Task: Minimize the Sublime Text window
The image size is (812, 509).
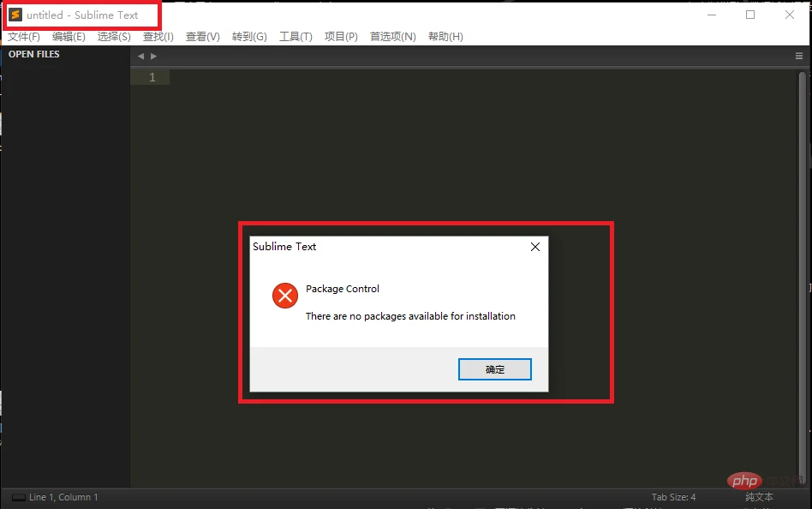Action: 712,15
